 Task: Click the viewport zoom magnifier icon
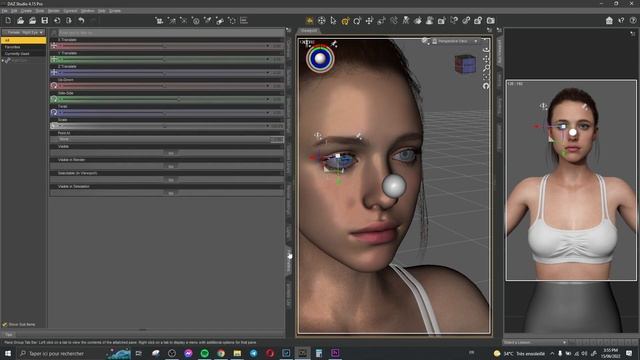pyautogui.click(x=486, y=67)
